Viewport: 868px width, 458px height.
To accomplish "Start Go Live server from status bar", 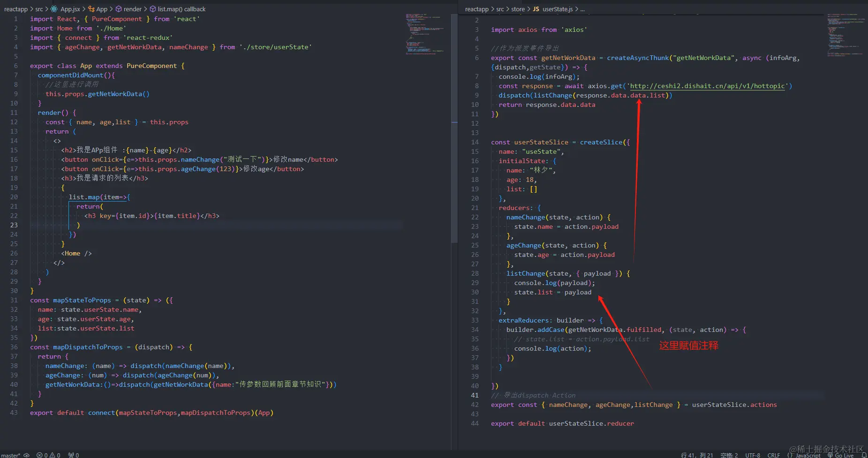I will click(841, 455).
